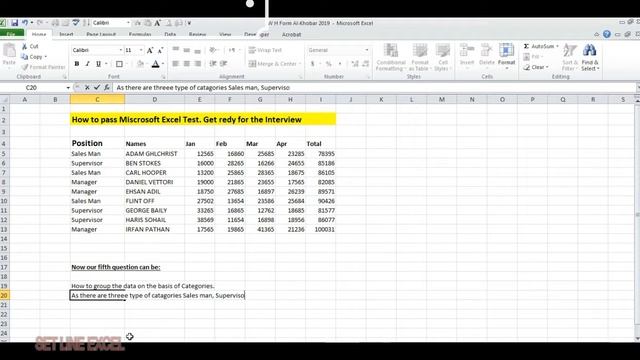The width and height of the screenshot is (640, 360).
Task: Click the Percent Style icon
Action: coord(329,64)
